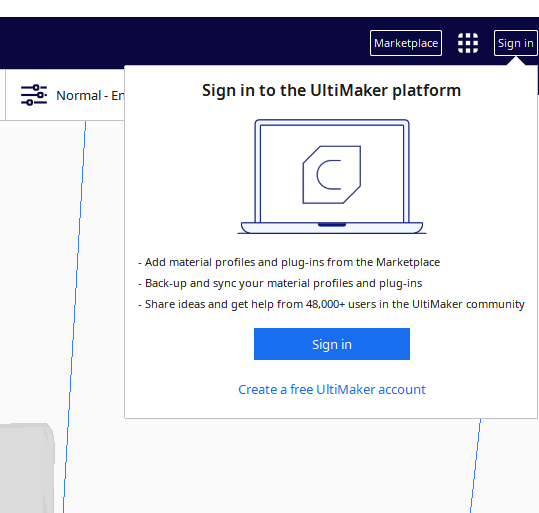Click the text 'Back-up and sync your material profiles and plug-ins'
The height and width of the screenshot is (513, 539).
pyautogui.click(x=283, y=283)
